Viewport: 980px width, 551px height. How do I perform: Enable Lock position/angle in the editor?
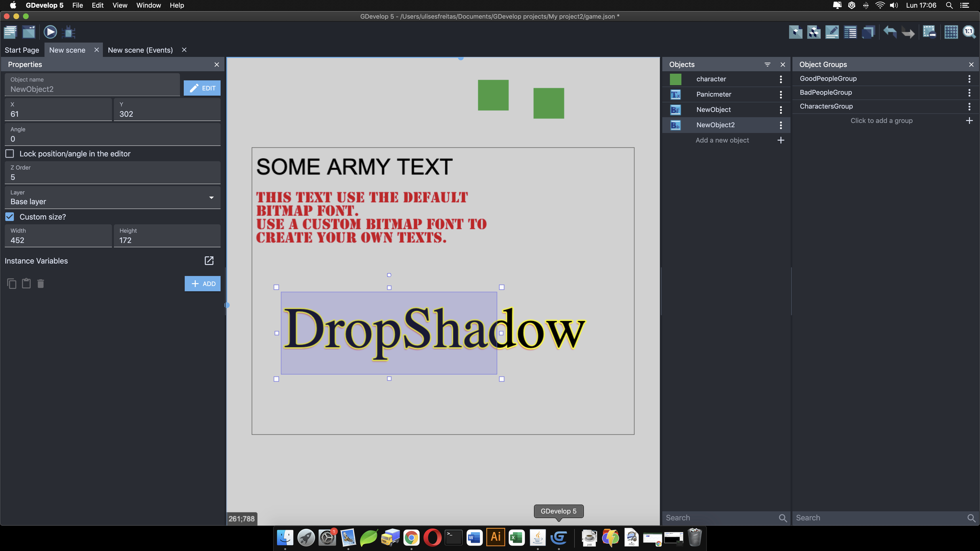(x=10, y=154)
